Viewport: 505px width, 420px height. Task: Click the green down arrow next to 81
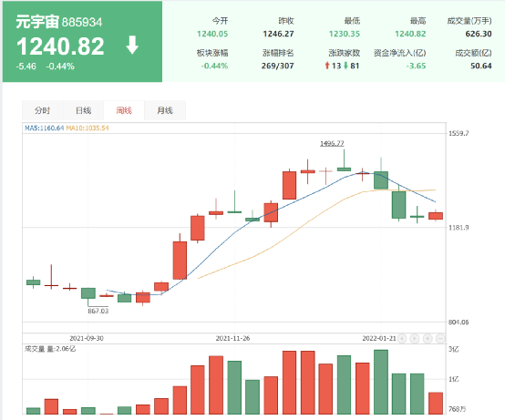(345, 66)
